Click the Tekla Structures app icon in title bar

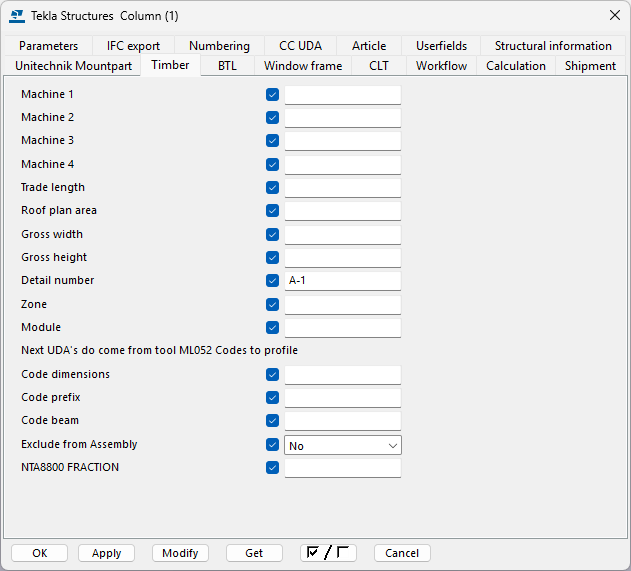click(x=17, y=16)
